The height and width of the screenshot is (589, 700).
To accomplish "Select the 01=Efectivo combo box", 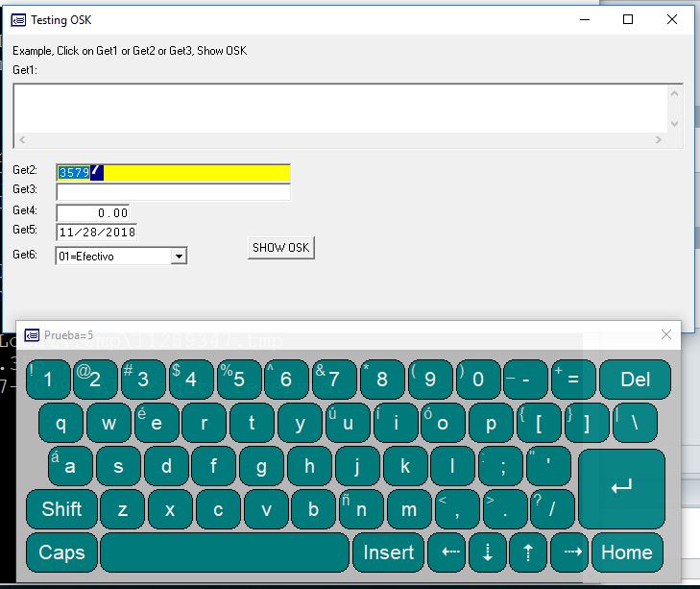I will (x=112, y=257).
